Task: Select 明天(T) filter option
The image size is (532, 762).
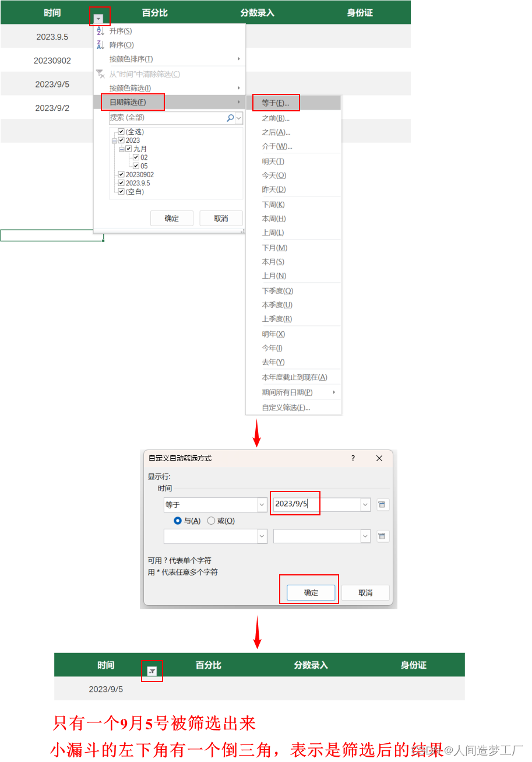Action: coord(293,161)
